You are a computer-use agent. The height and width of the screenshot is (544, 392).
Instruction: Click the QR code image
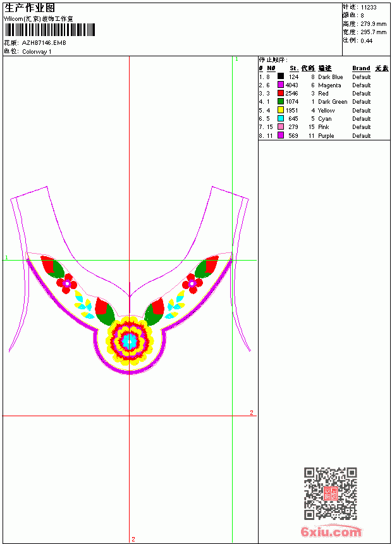tap(331, 493)
